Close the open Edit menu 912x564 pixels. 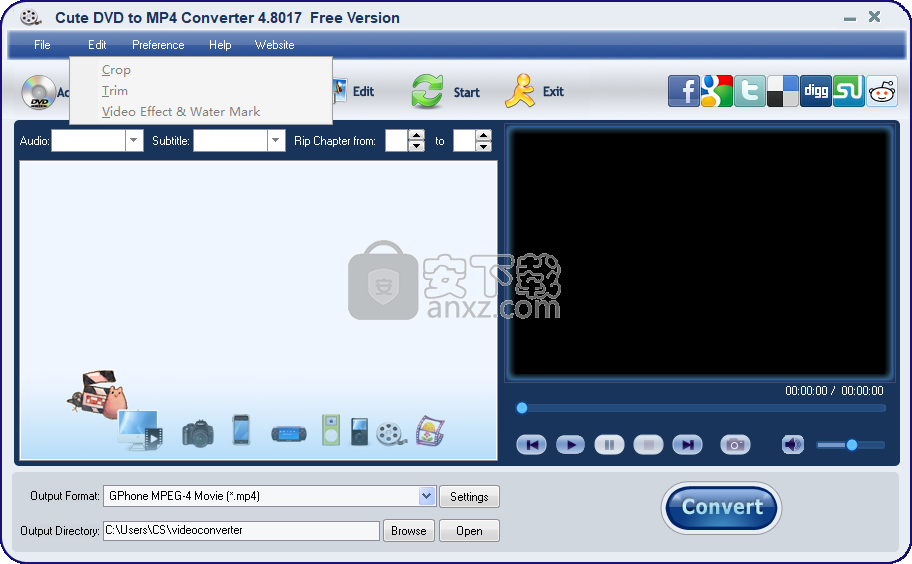tap(97, 45)
